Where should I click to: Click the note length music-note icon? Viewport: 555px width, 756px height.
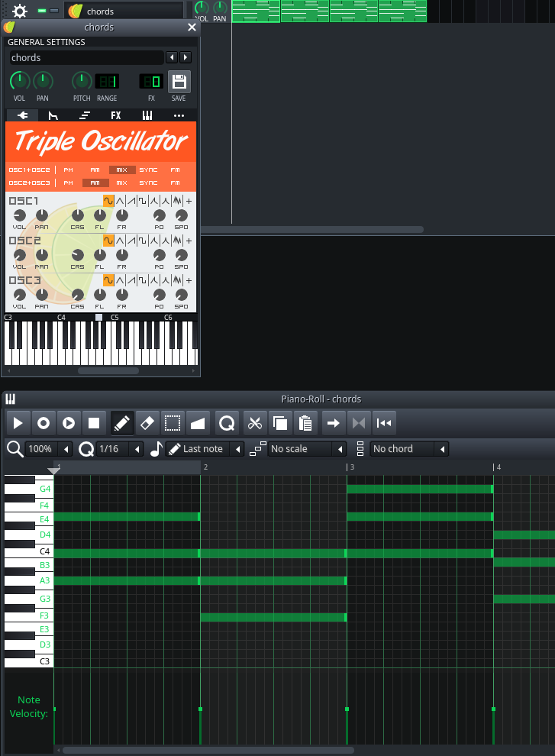156,449
